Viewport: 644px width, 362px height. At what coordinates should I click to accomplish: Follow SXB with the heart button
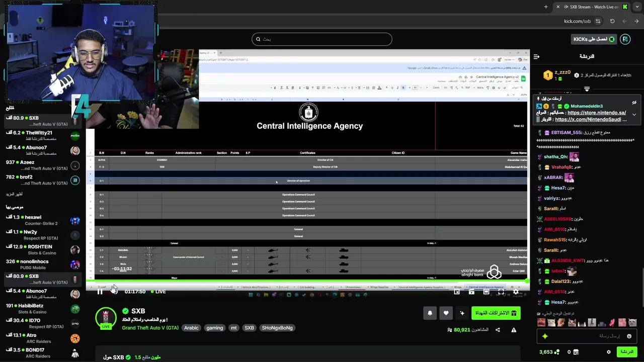click(x=446, y=313)
